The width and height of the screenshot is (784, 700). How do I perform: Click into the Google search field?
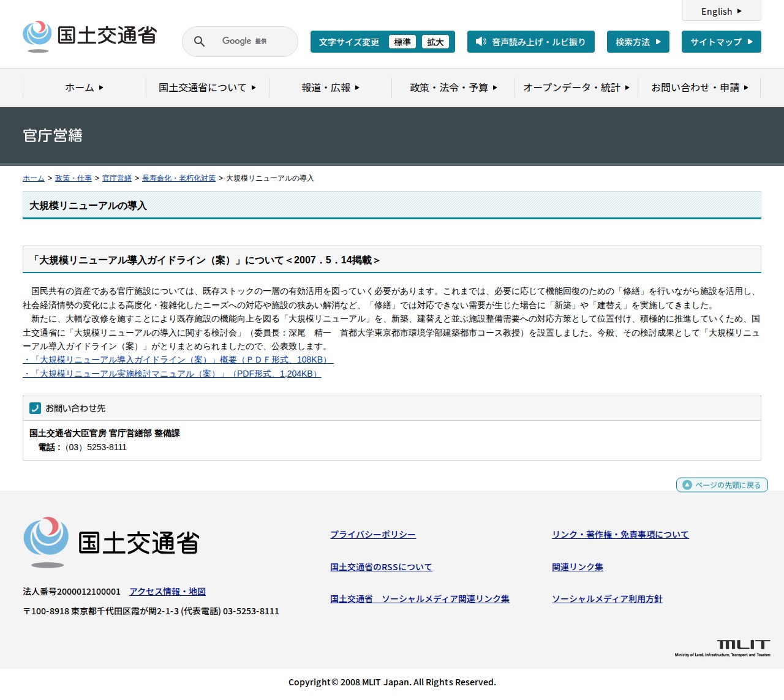coord(251,42)
